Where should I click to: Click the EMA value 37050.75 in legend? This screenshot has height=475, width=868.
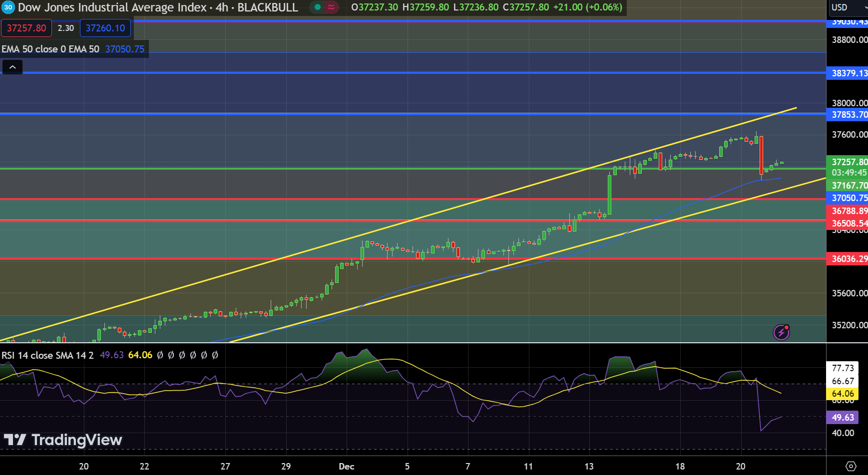click(x=125, y=49)
